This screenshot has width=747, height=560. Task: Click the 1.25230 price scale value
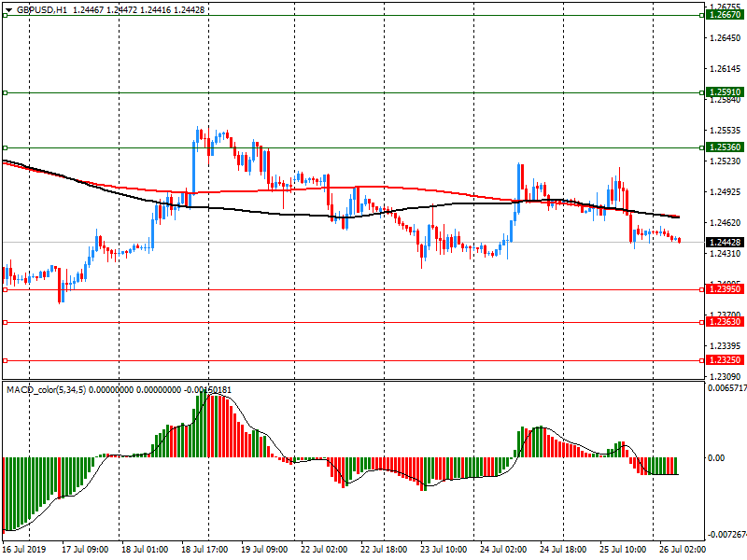pyautogui.click(x=726, y=161)
